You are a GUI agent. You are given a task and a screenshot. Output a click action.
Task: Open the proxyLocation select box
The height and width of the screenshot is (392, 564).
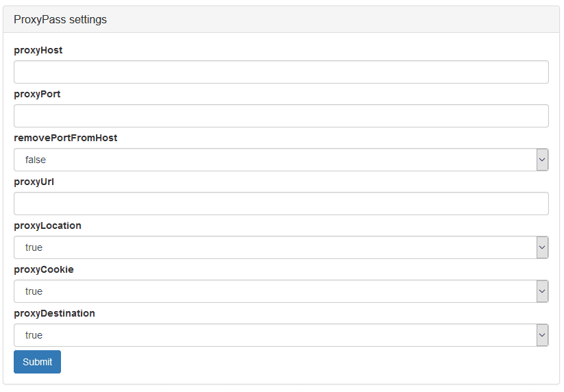pos(281,247)
